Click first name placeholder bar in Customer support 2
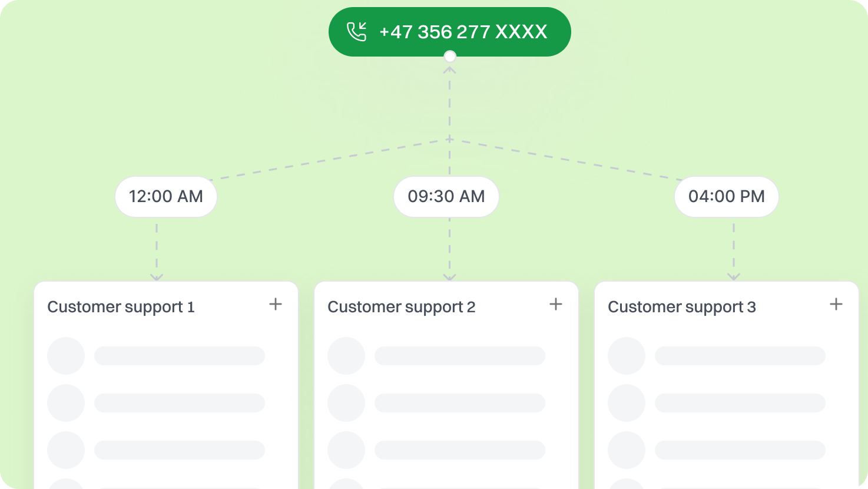The height and width of the screenshot is (489, 868). [459, 356]
